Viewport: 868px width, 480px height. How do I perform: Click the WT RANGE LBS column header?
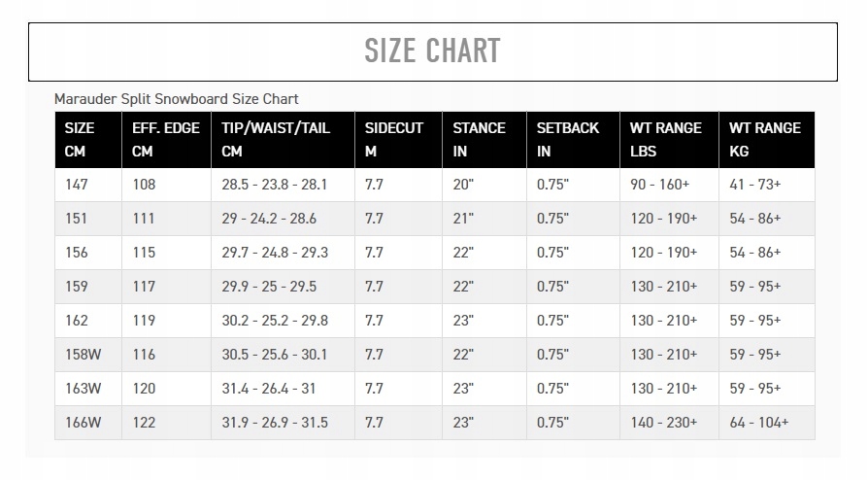pyautogui.click(x=665, y=139)
